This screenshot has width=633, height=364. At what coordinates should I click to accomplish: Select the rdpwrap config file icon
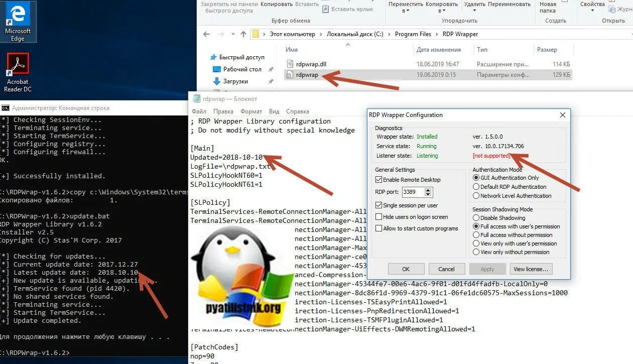pos(290,75)
